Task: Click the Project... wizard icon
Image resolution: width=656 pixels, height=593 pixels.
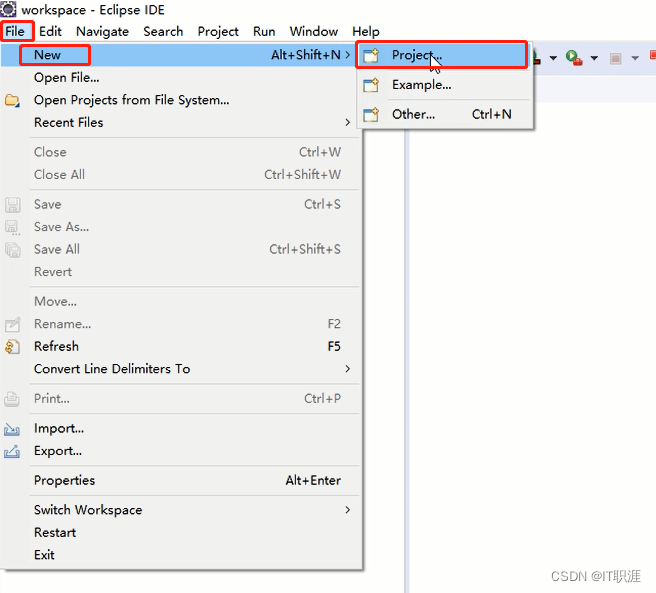Action: [371, 55]
